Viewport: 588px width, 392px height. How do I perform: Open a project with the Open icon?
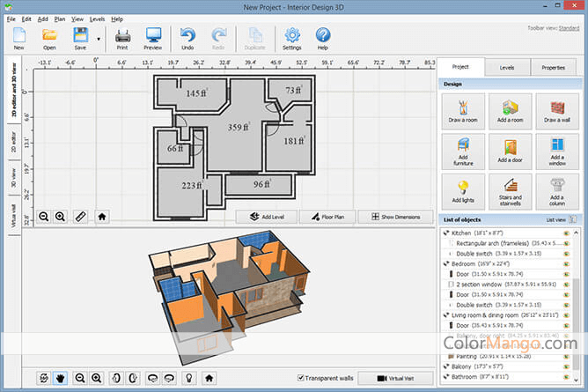click(x=49, y=39)
